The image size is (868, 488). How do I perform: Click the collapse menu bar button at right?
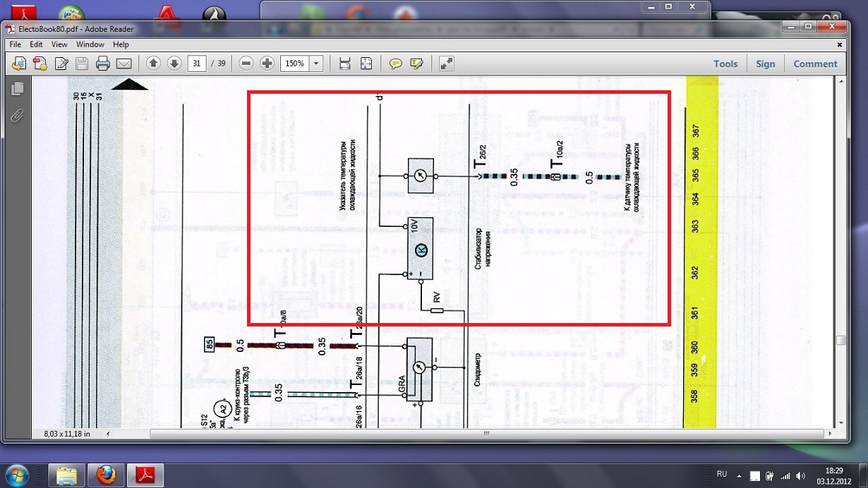(x=840, y=44)
